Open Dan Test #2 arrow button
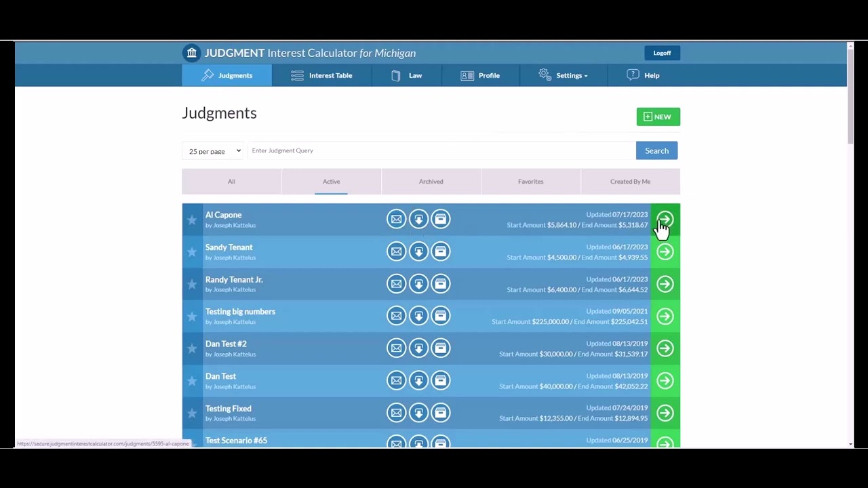Viewport: 868px width, 488px height. point(665,348)
